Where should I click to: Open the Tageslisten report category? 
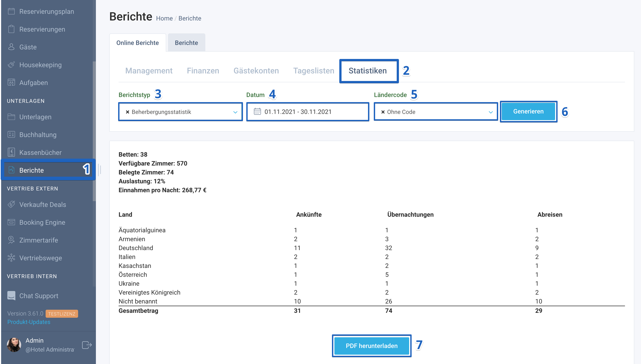click(313, 71)
